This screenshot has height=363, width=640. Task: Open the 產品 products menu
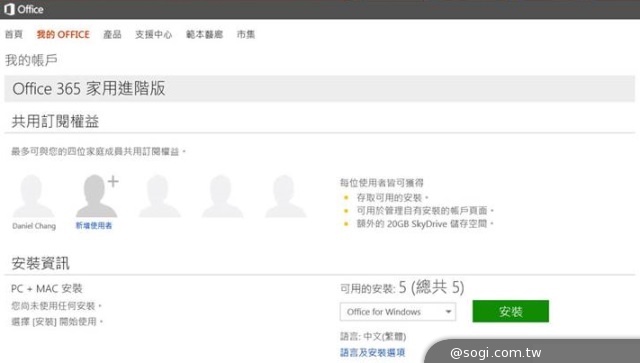pos(112,34)
